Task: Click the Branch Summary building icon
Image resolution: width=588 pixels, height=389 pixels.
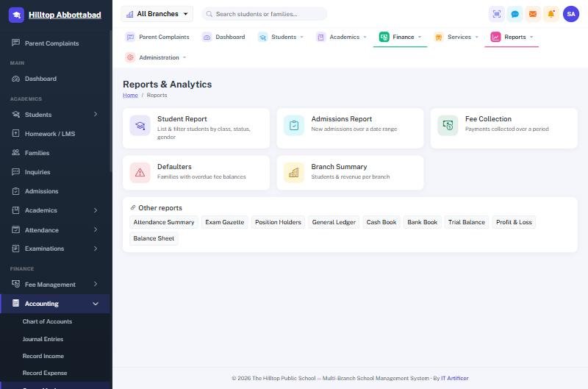Action: pyautogui.click(x=294, y=173)
